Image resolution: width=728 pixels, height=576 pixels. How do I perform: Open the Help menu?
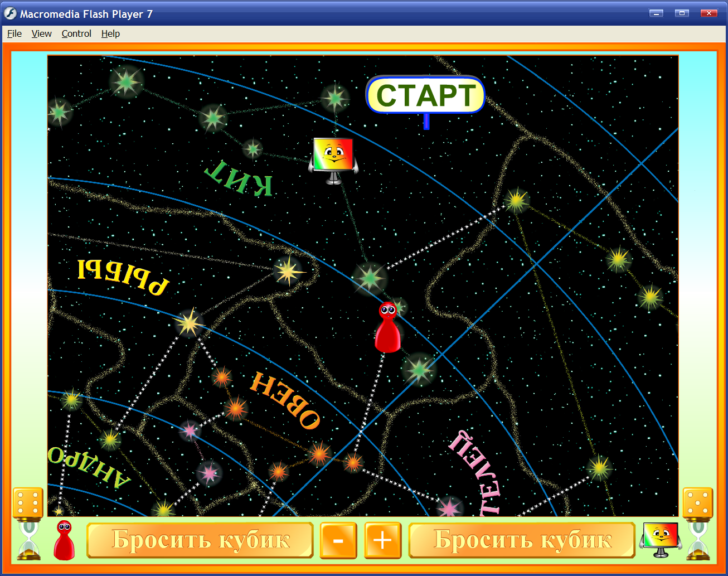[110, 33]
